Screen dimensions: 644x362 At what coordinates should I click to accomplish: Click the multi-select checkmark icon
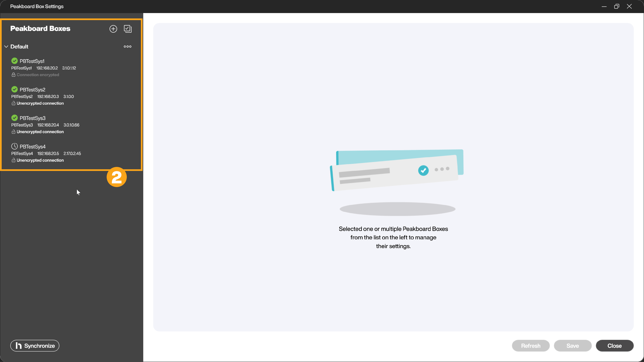tap(128, 29)
